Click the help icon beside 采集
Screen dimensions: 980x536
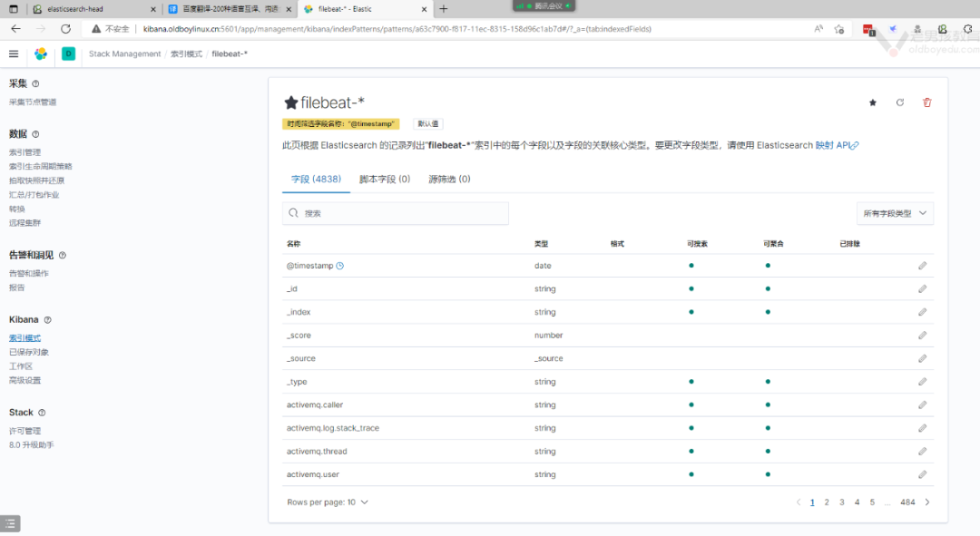pyautogui.click(x=35, y=83)
